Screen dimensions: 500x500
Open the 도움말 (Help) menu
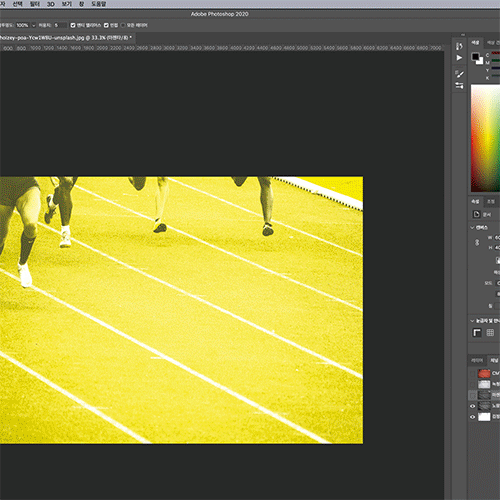pos(99,4)
